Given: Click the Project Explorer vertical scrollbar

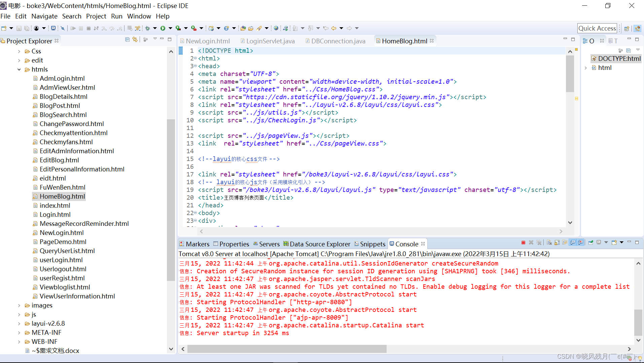Looking at the screenshot, I should point(171,200).
